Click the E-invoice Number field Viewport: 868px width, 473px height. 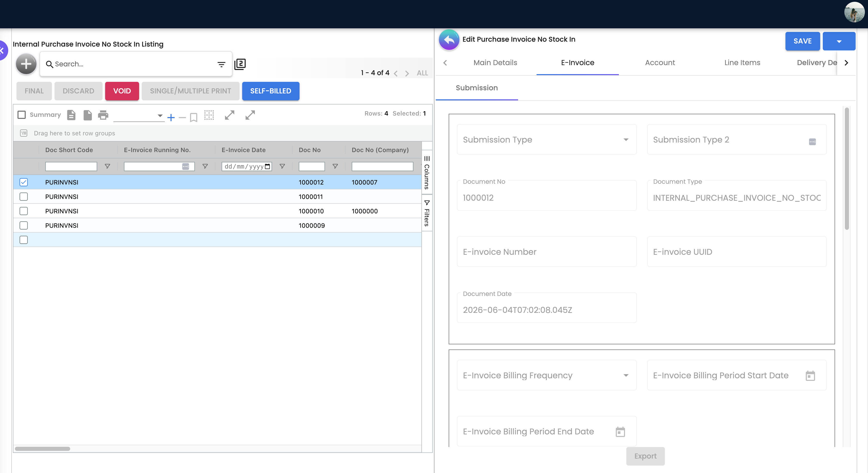[547, 252]
